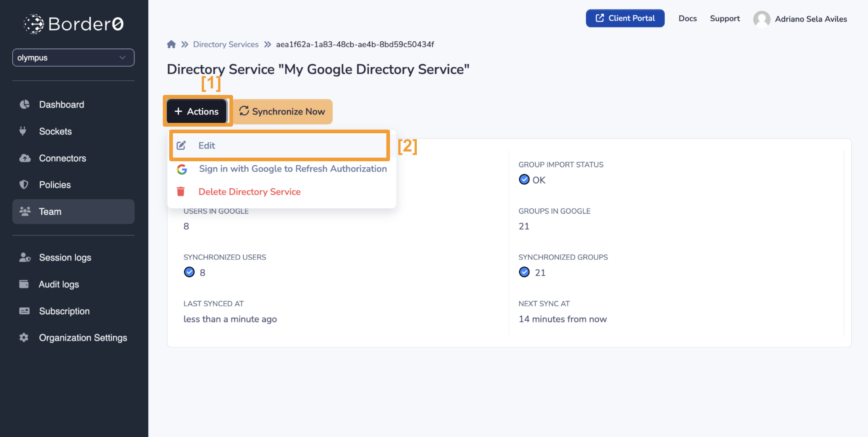Click the Sockets icon in sidebar

pos(24,130)
